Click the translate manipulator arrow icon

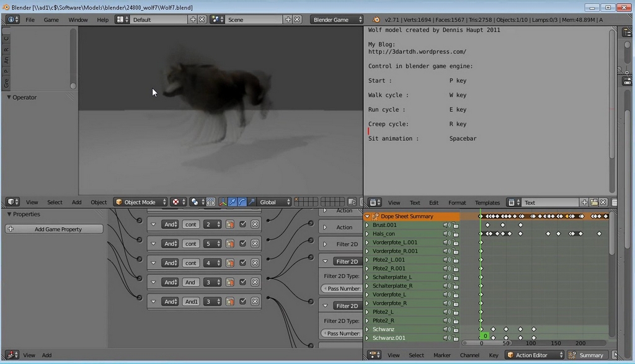[x=232, y=202]
